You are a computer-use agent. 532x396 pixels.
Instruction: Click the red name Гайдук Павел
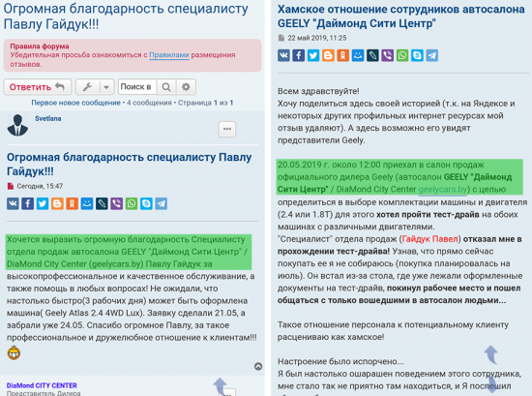click(x=429, y=239)
